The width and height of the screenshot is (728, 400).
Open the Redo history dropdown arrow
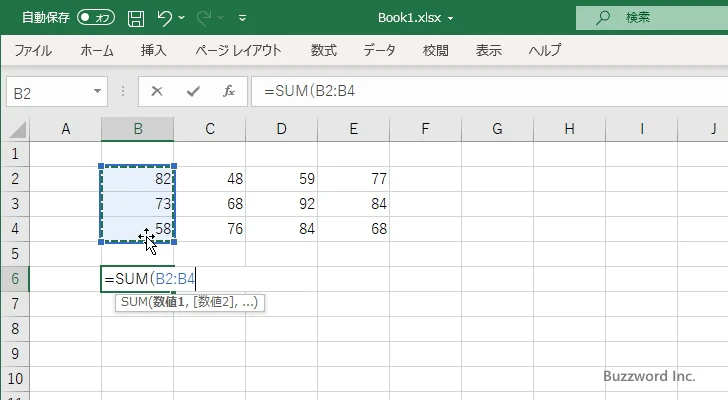pos(221,18)
